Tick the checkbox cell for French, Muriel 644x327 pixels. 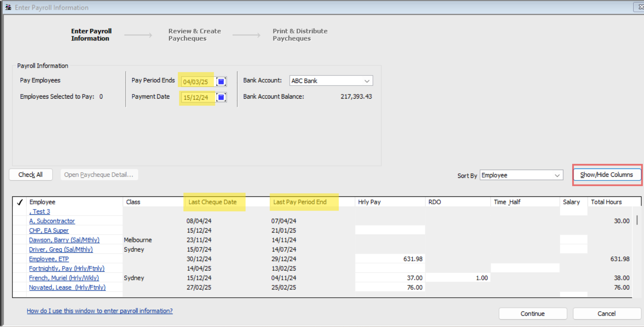tap(20, 278)
